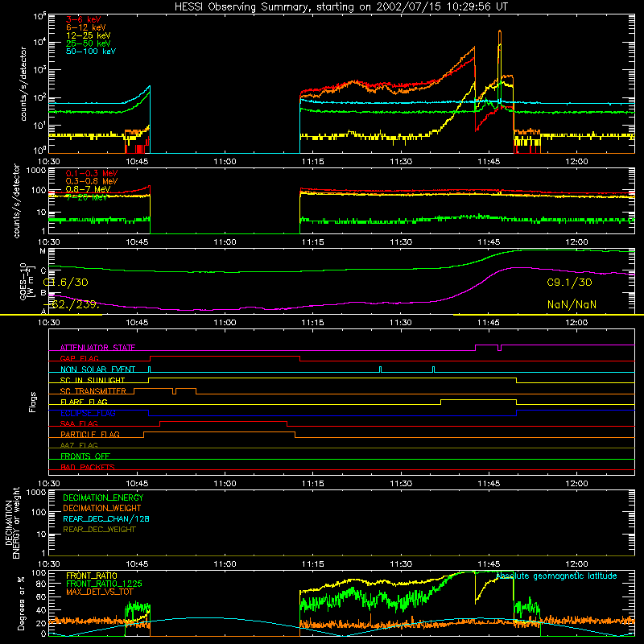This screenshot has height=644, width=644.
Task: Click the 'MAX_DET_VS_TOT' legend label
Action: coord(100,592)
